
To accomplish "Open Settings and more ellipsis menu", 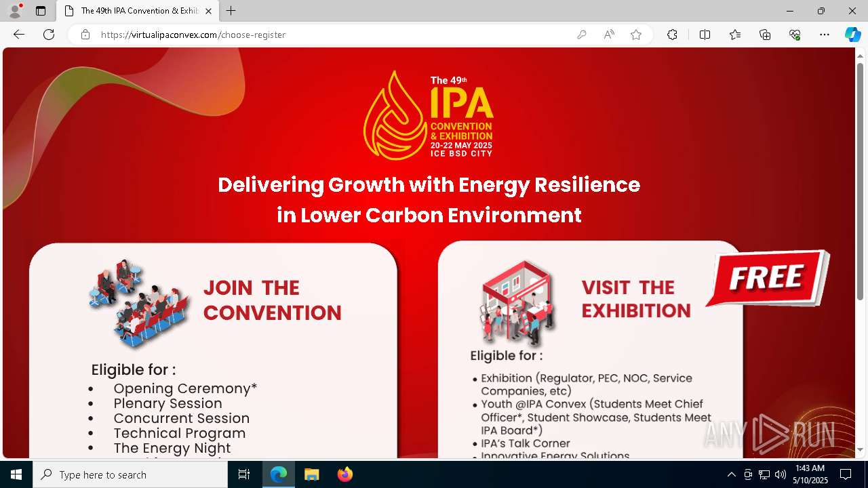I will [x=825, y=35].
